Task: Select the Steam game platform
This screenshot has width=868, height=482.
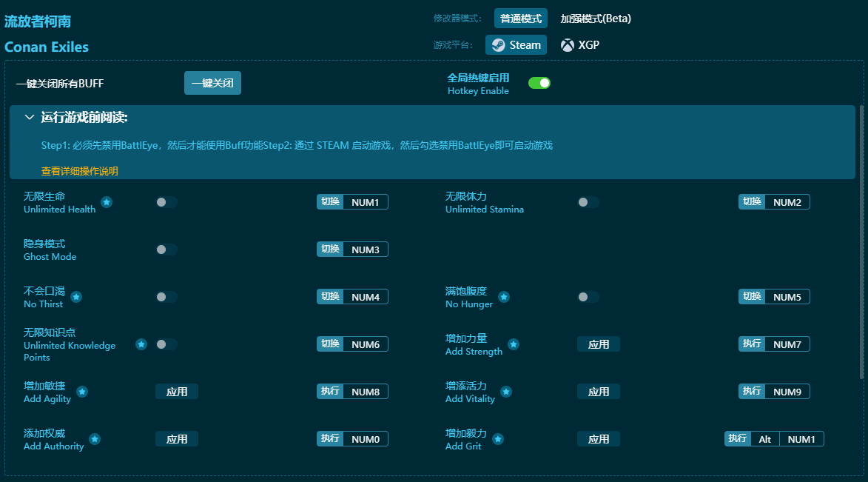Action: 516,45
